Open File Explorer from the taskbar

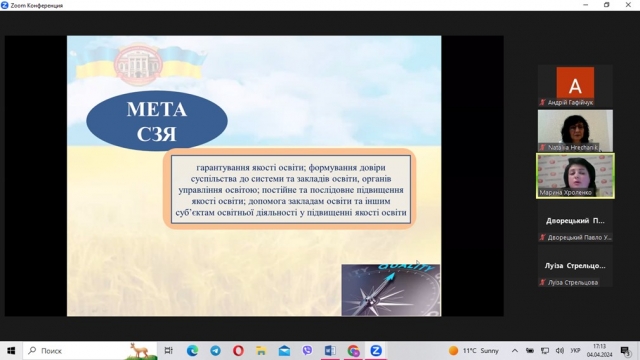(x=261, y=351)
